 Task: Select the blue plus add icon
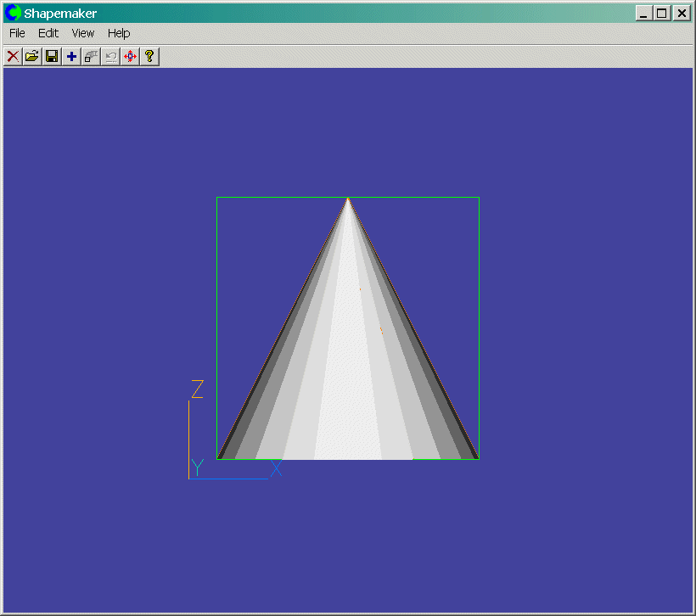tap(70, 56)
